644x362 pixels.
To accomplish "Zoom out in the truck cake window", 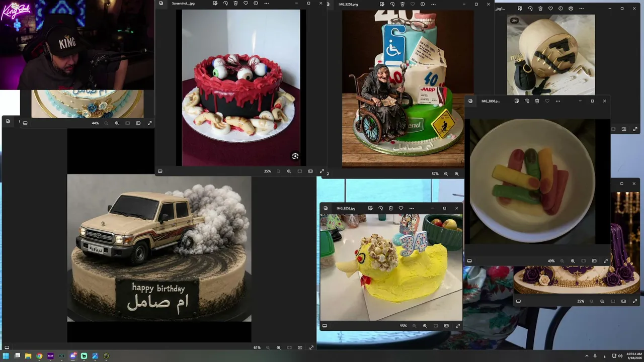I will [x=268, y=347].
